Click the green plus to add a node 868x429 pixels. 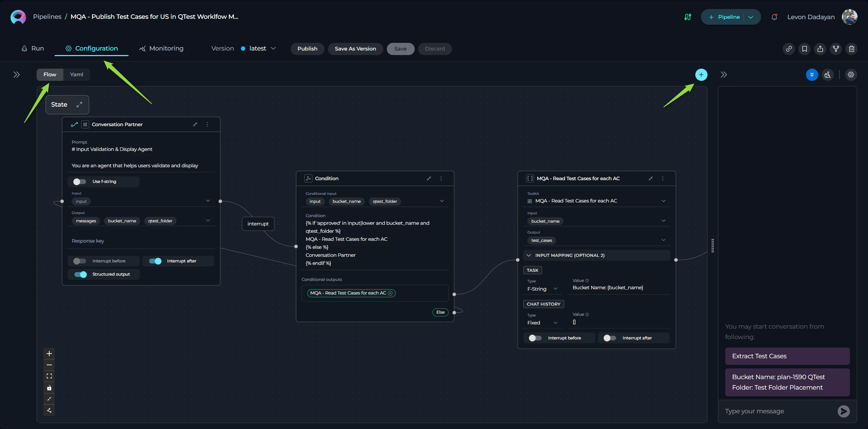[x=701, y=75]
